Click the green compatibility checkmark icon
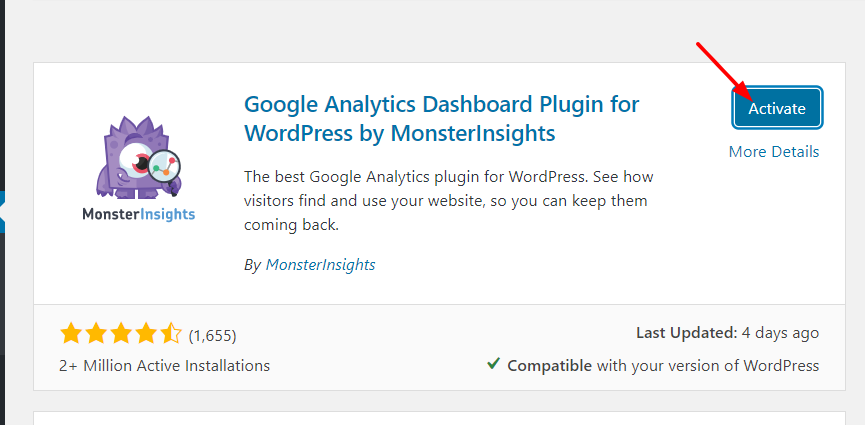The width and height of the screenshot is (865, 425). point(493,364)
